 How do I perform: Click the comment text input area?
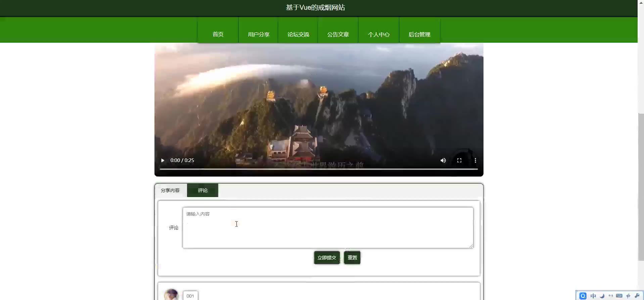[x=328, y=228]
